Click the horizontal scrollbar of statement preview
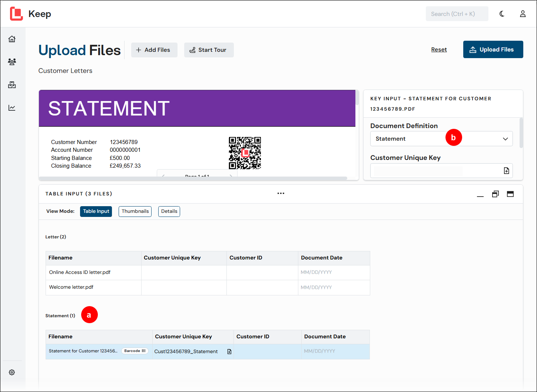537x392 pixels. (193, 178)
